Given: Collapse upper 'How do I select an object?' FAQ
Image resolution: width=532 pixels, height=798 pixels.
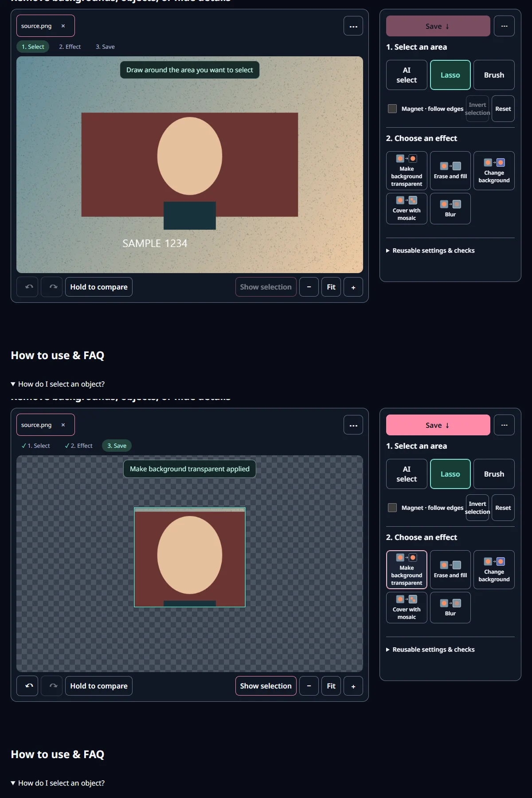Looking at the screenshot, I should 58,384.
